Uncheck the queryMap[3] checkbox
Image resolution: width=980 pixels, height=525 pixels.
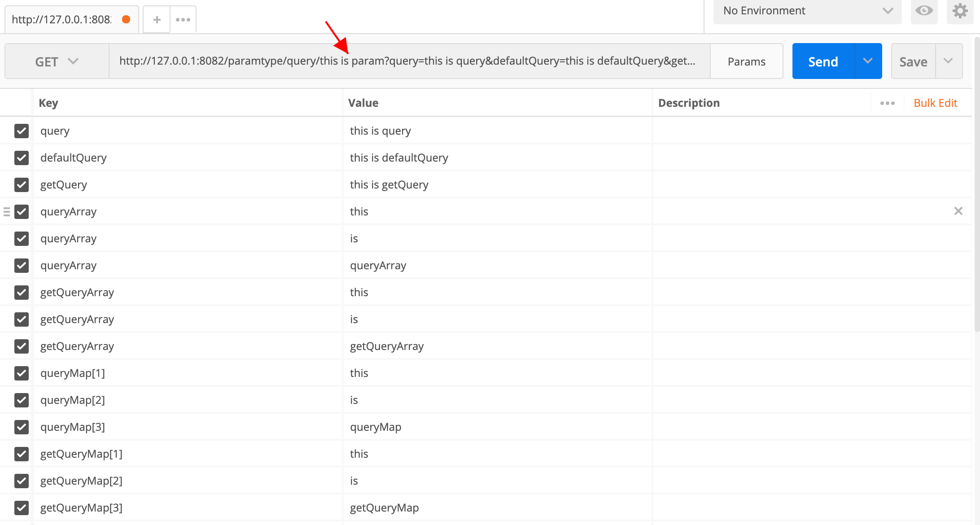[22, 427]
